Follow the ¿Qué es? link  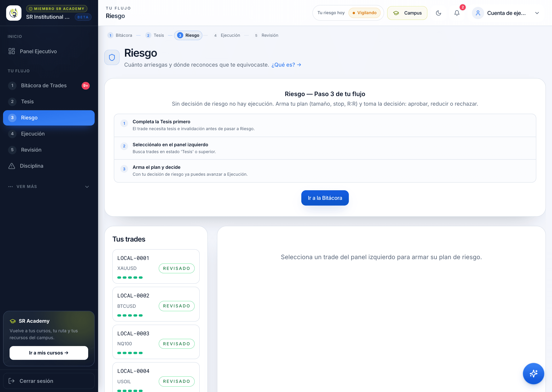tap(286, 65)
